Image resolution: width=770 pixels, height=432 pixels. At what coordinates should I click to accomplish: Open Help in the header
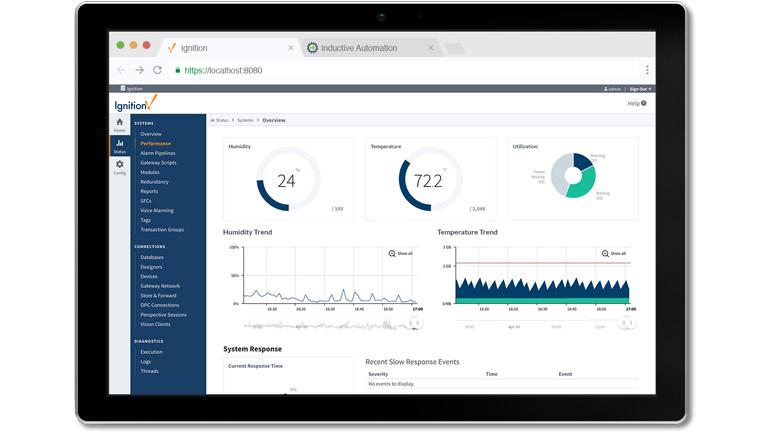[x=636, y=103]
